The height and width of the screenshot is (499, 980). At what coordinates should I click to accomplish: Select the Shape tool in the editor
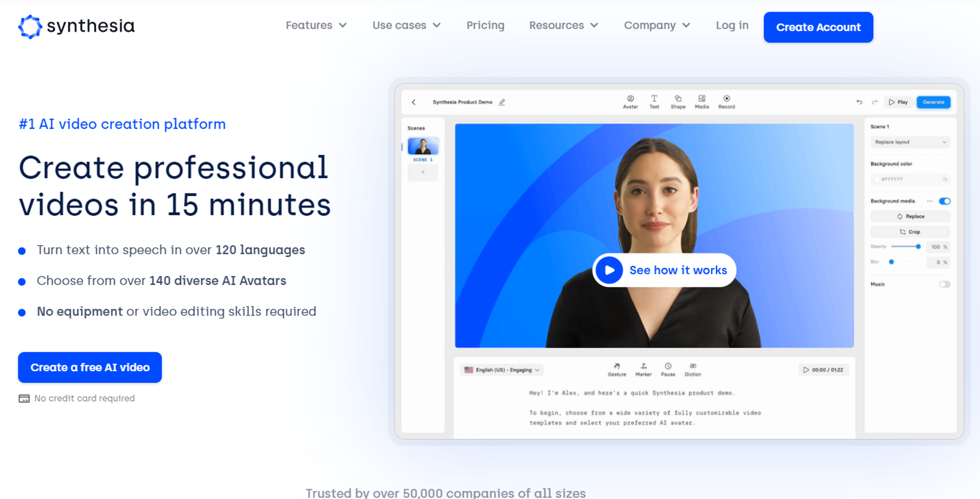point(678,102)
